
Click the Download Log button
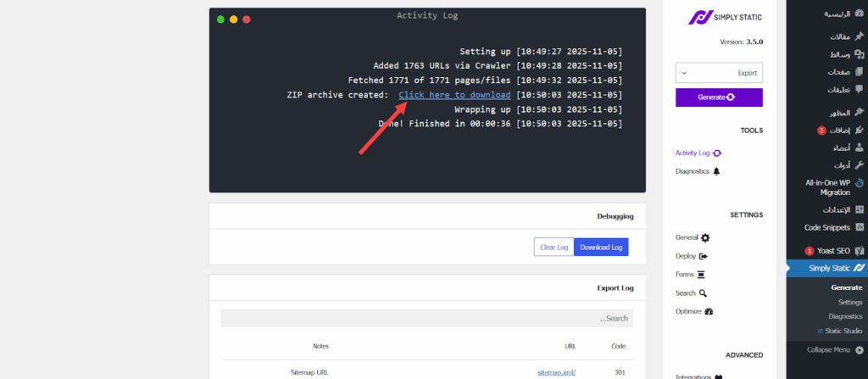[601, 247]
